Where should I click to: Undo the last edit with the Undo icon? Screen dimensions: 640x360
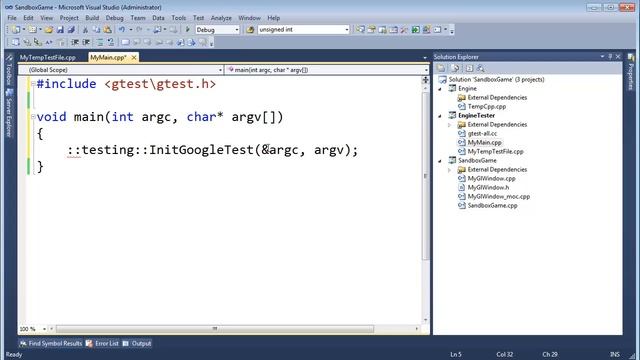coord(122,30)
